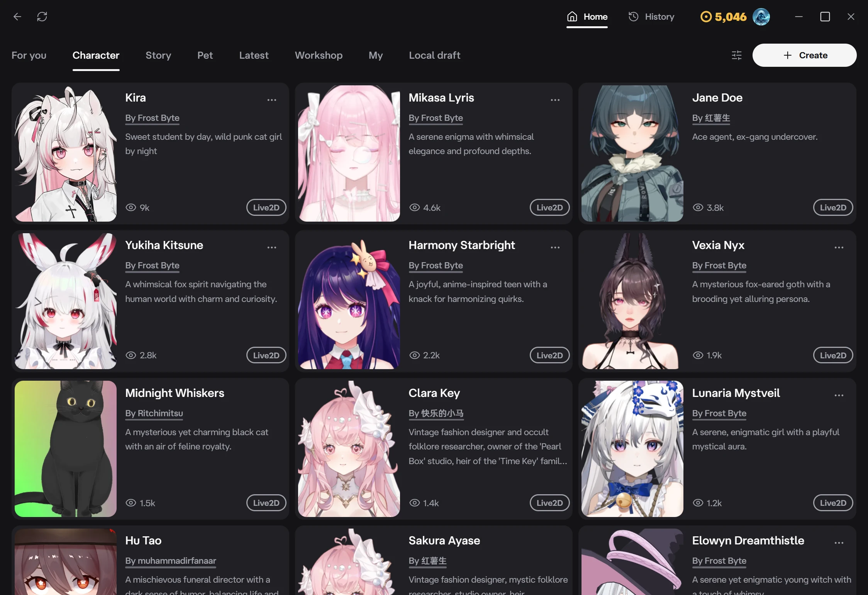This screenshot has width=868, height=595.
Task: Click the gold coin balance 5,046
Action: (x=723, y=17)
